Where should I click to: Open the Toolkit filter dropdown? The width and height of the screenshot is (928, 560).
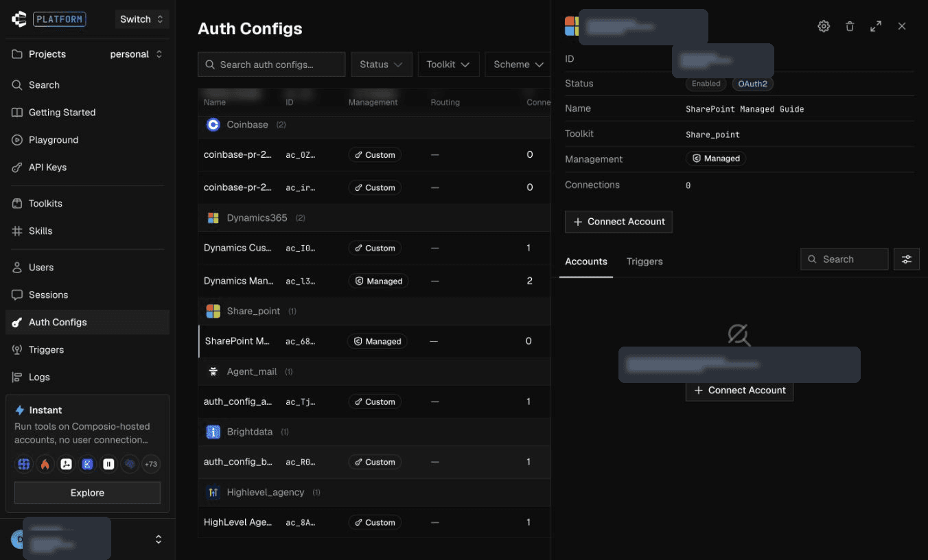pos(448,65)
